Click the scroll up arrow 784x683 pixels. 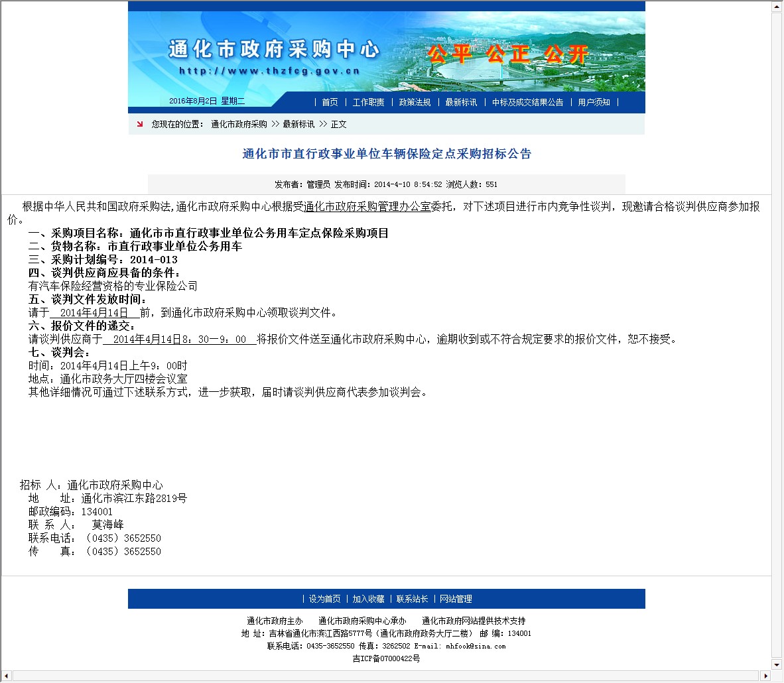(777, 7)
